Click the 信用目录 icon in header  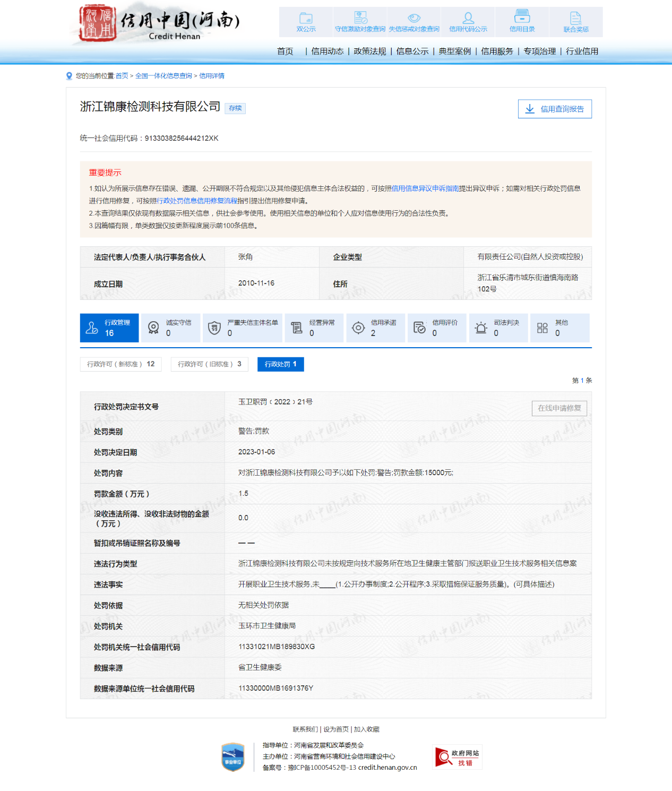pyautogui.click(x=522, y=16)
